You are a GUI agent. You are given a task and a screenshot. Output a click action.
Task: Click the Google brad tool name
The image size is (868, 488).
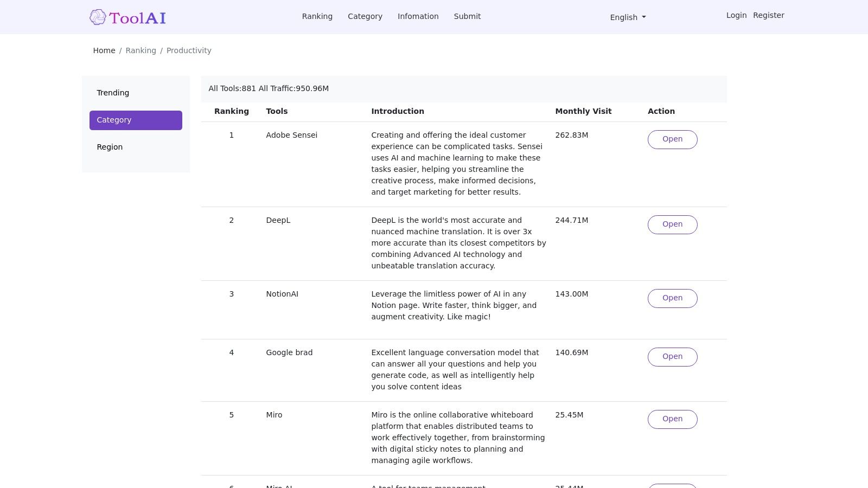(289, 352)
